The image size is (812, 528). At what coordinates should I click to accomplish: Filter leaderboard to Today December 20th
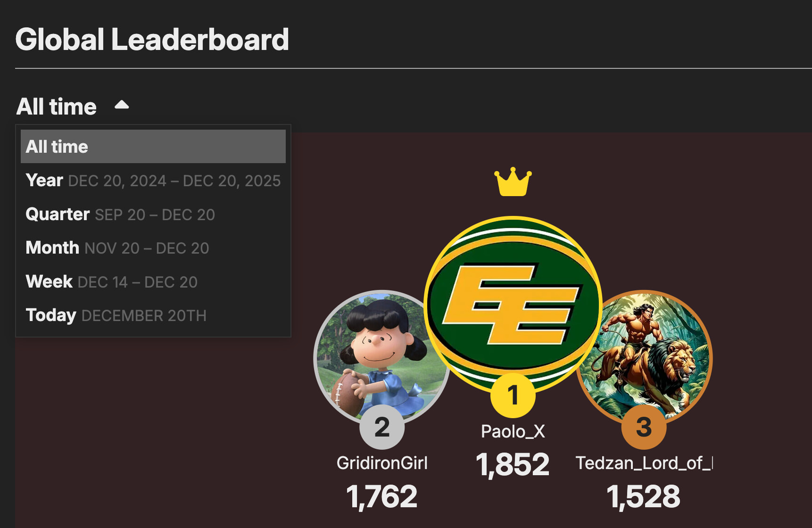click(x=116, y=315)
